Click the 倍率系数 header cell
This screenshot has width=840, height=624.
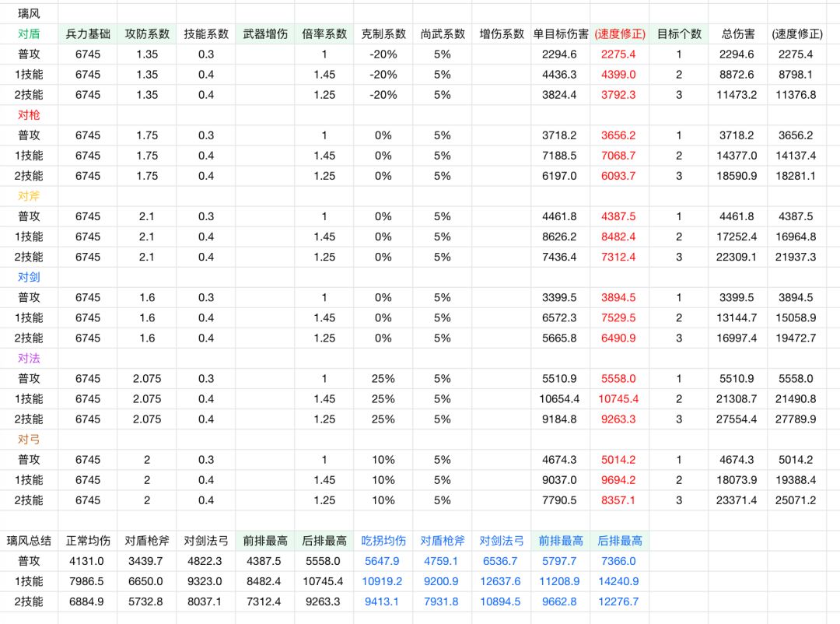point(324,33)
